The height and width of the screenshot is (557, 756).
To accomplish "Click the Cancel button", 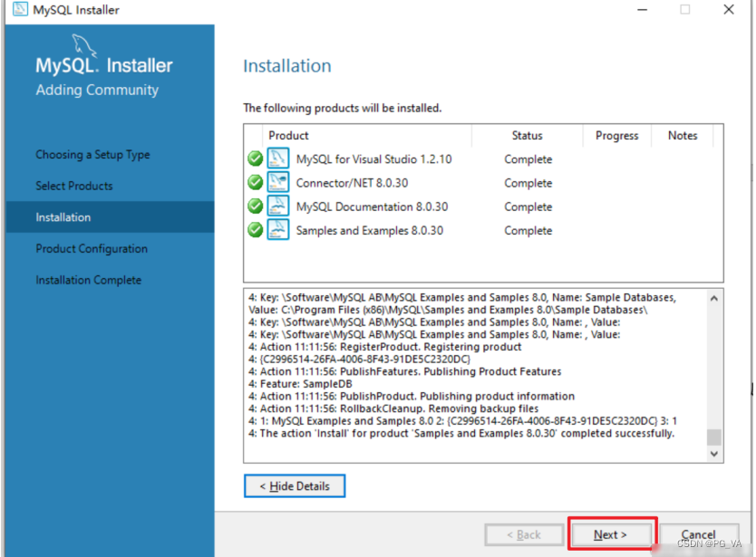I will (x=699, y=535).
